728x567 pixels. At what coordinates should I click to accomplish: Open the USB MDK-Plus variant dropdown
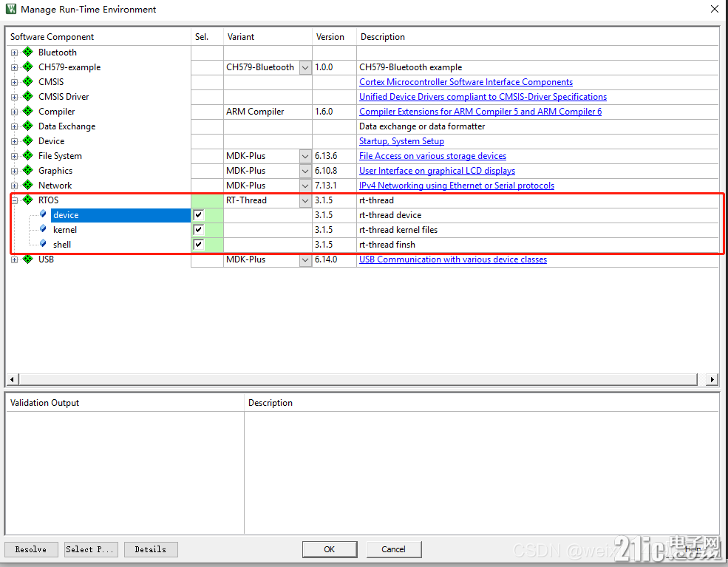(305, 259)
